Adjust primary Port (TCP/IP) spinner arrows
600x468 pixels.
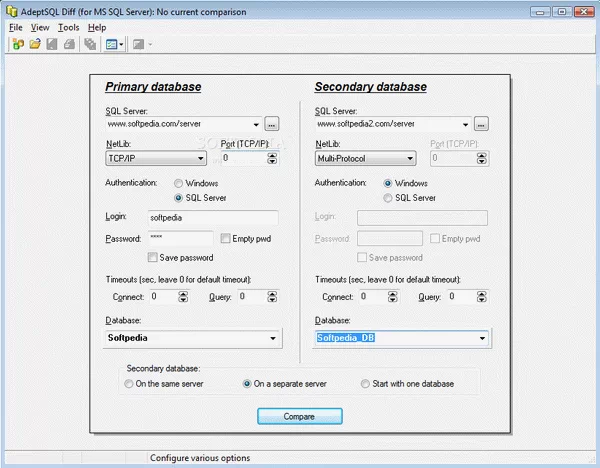[272, 158]
